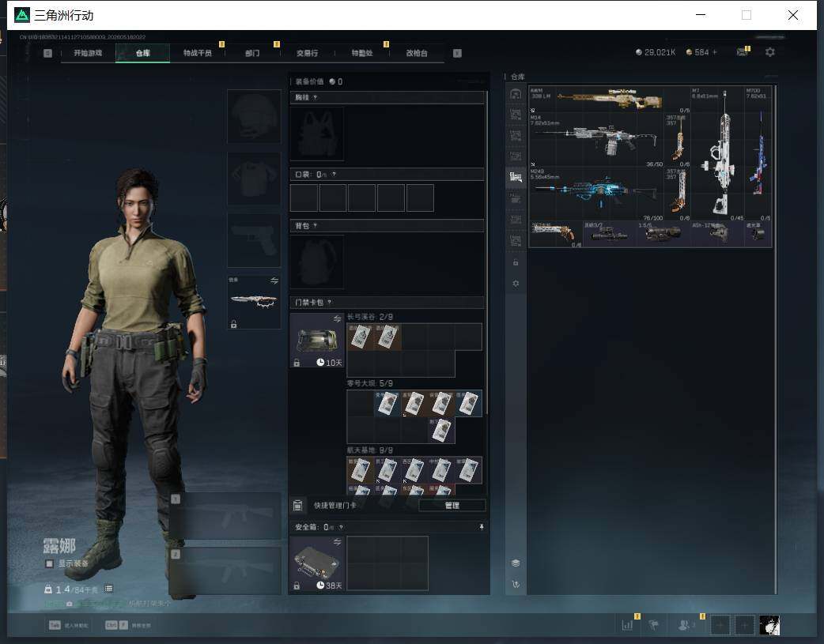Click the empty safe box storage grid

387,563
